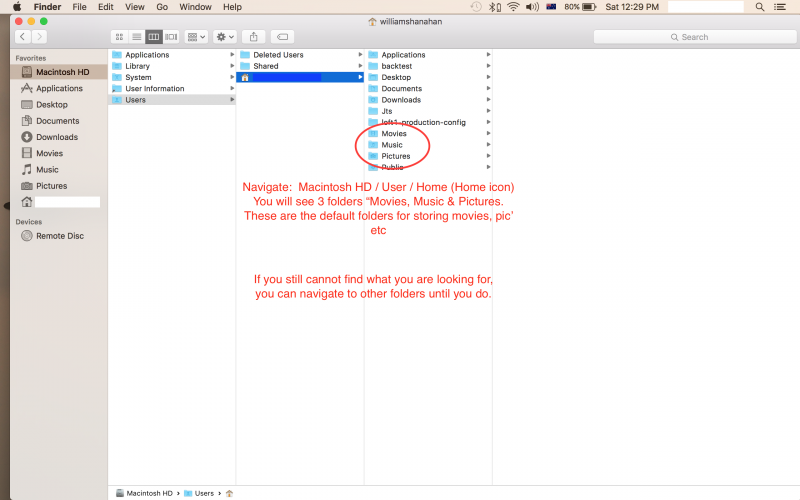
Task: Select Jts folder in home column
Action: [x=429, y=111]
